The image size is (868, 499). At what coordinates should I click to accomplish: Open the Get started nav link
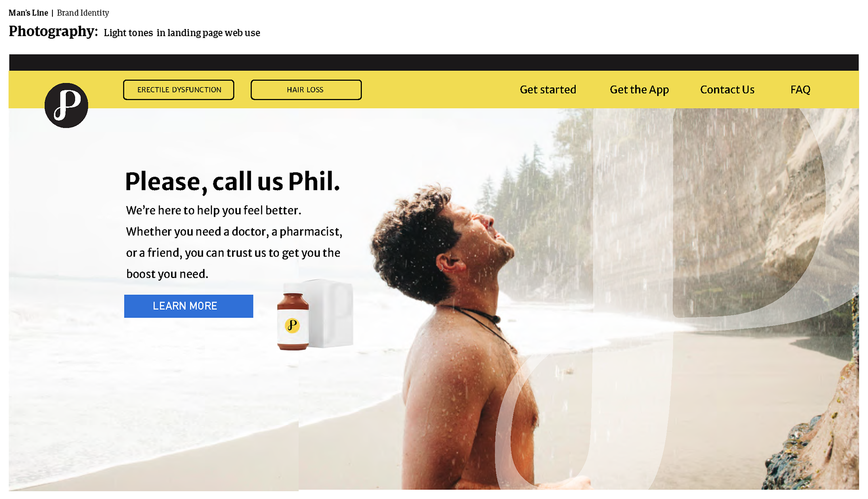click(548, 90)
